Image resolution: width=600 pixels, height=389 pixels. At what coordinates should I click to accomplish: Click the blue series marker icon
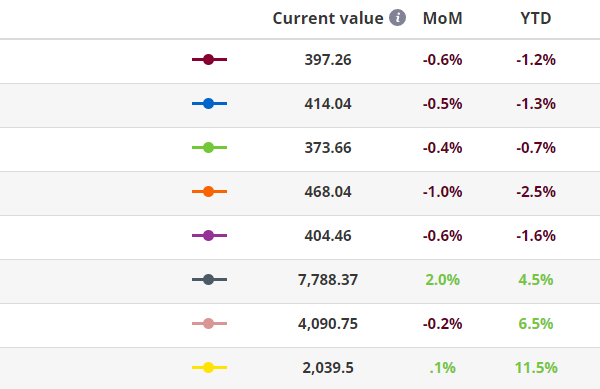[209, 104]
